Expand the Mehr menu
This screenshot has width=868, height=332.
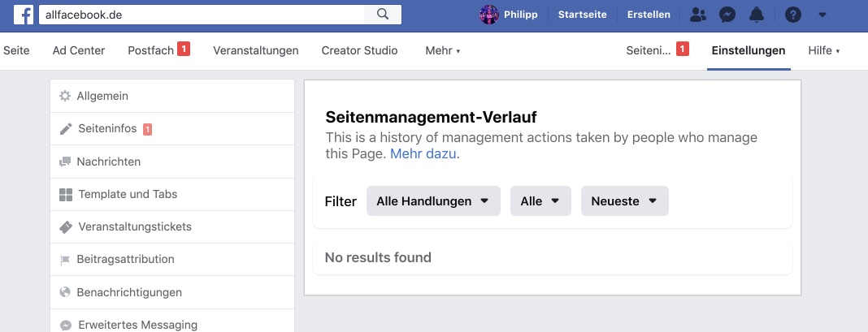442,51
